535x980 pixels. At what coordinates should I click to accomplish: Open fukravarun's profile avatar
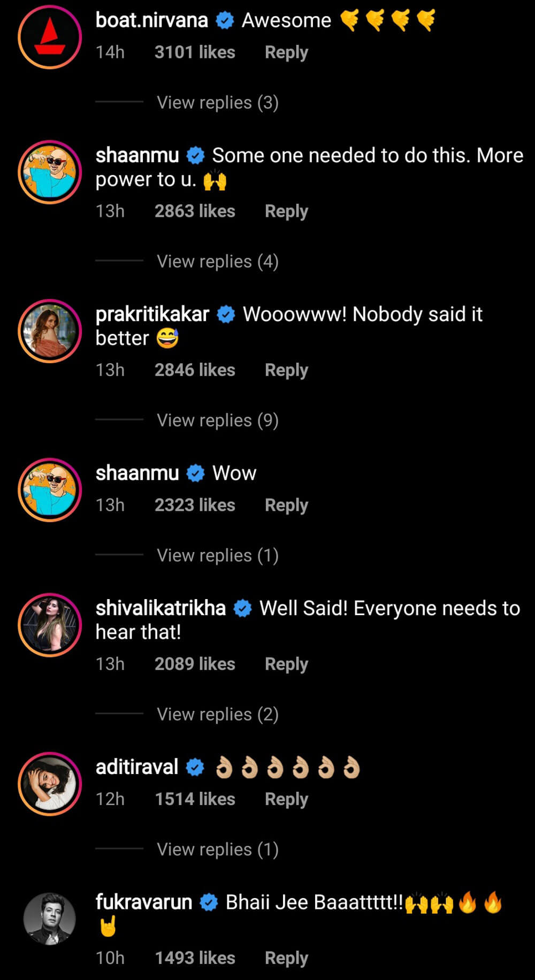tap(50, 918)
